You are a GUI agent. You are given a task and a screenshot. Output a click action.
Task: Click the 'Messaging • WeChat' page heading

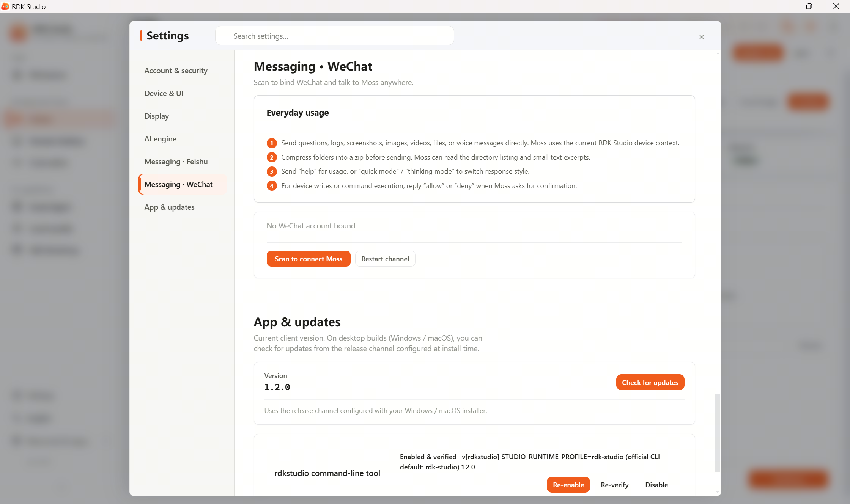[x=313, y=66]
